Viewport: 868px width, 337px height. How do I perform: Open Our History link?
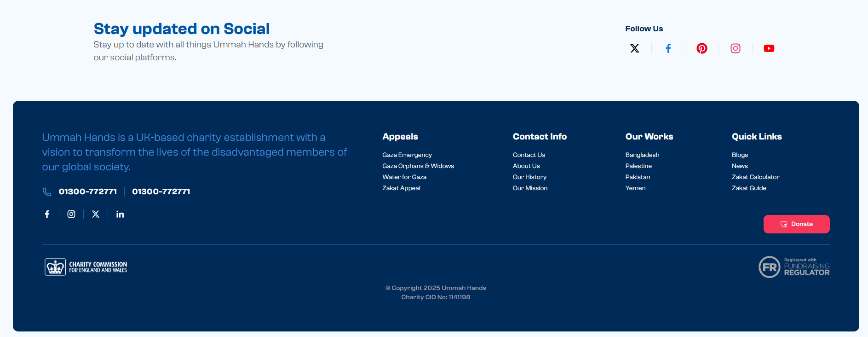point(529,177)
